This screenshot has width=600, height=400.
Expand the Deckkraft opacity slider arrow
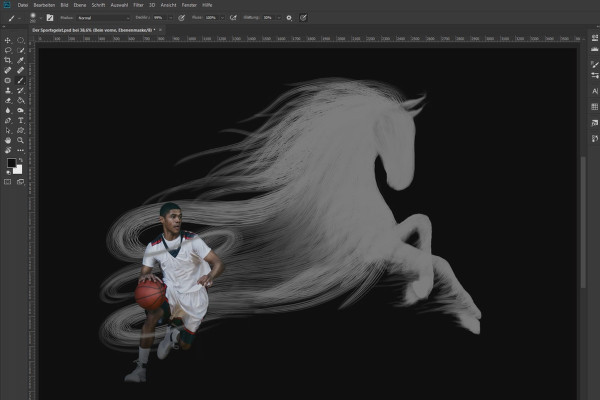pyautogui.click(x=171, y=18)
